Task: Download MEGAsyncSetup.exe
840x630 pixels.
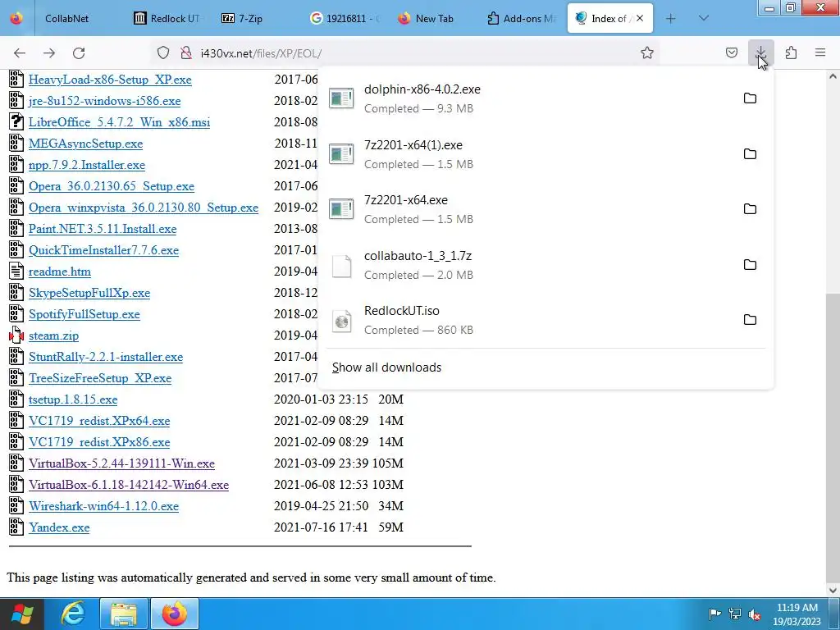Action: point(85,144)
